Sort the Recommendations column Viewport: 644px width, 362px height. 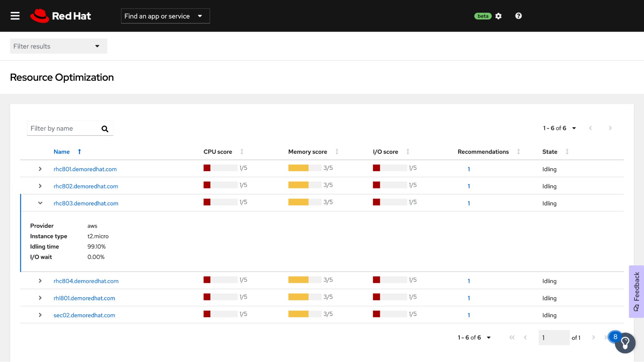pos(483,152)
